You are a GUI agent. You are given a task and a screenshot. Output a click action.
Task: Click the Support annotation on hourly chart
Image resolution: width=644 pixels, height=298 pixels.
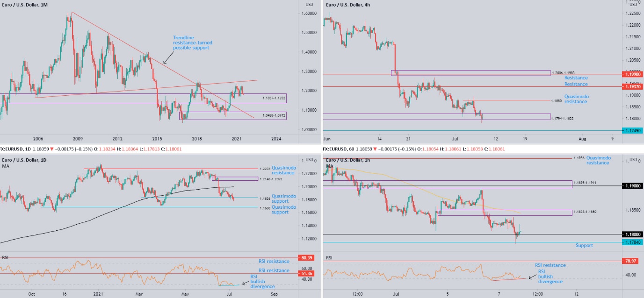point(584,246)
